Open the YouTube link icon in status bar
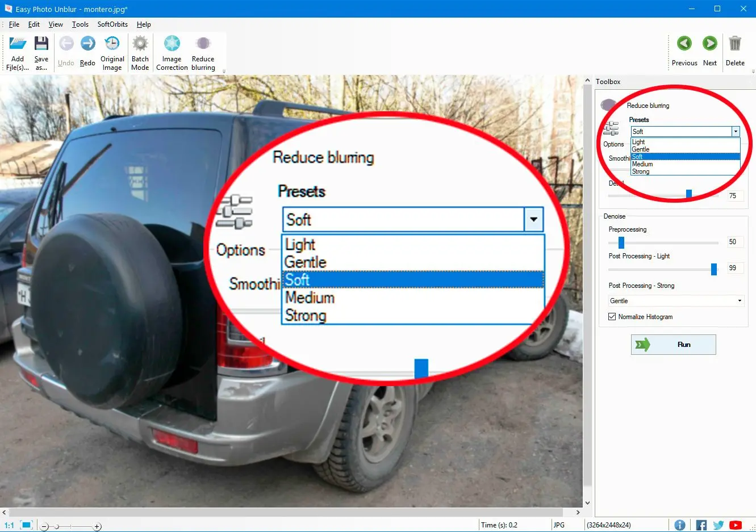 736,525
